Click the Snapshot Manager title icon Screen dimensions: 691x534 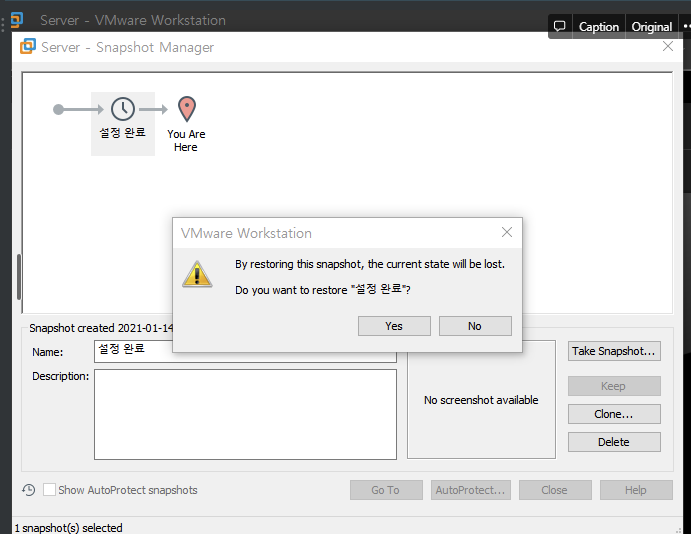coord(28,46)
